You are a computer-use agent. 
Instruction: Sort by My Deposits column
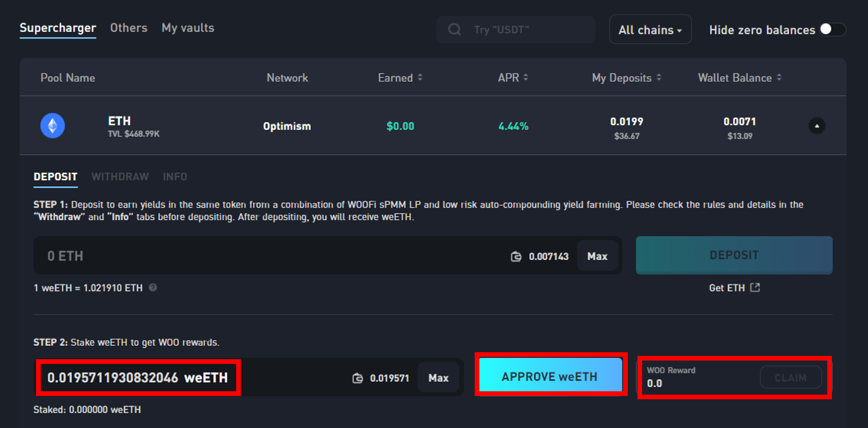pyautogui.click(x=659, y=77)
